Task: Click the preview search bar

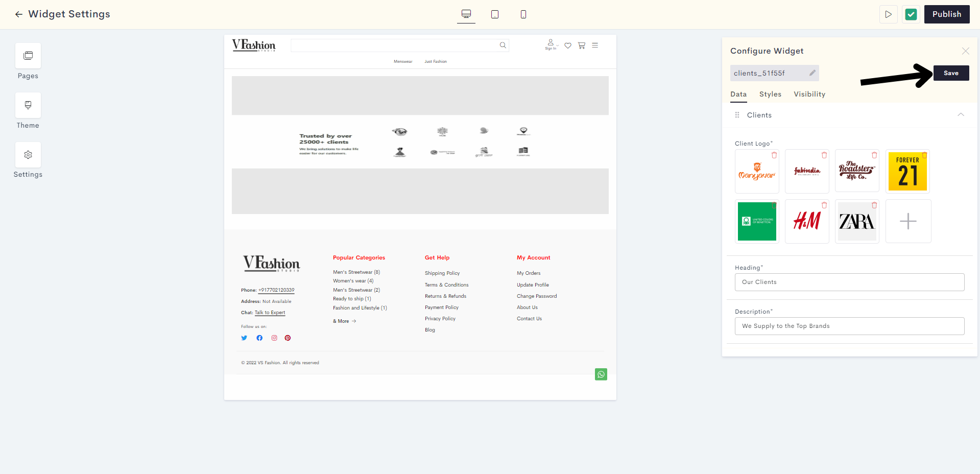Action: tap(399, 45)
